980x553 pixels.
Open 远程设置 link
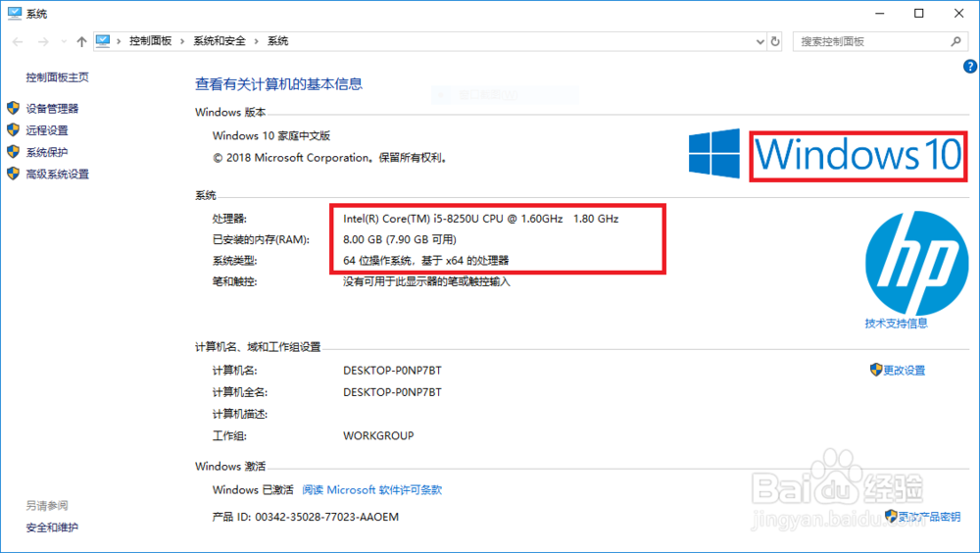coord(47,130)
